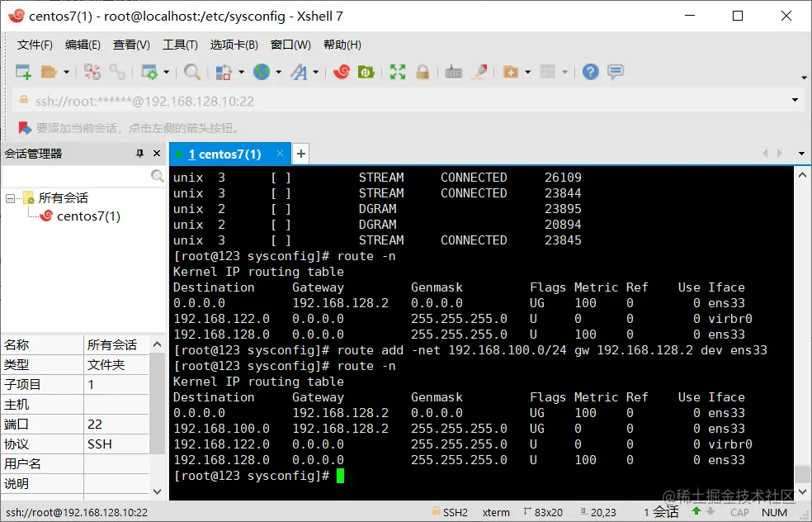Click the session manager search box
Screen dimensions: 812x522
coord(76,176)
